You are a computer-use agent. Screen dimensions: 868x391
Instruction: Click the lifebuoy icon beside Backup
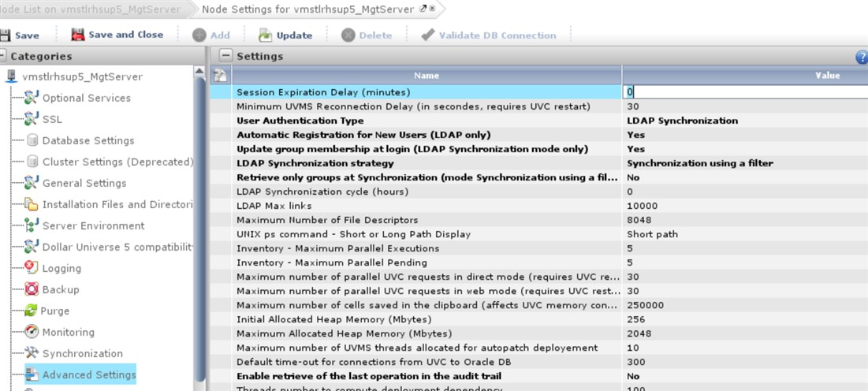click(x=31, y=289)
